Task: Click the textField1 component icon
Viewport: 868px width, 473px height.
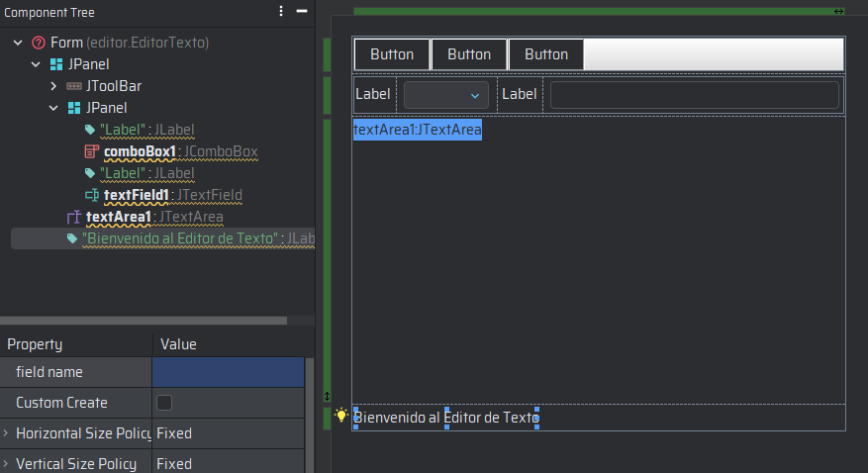Action: click(92, 195)
